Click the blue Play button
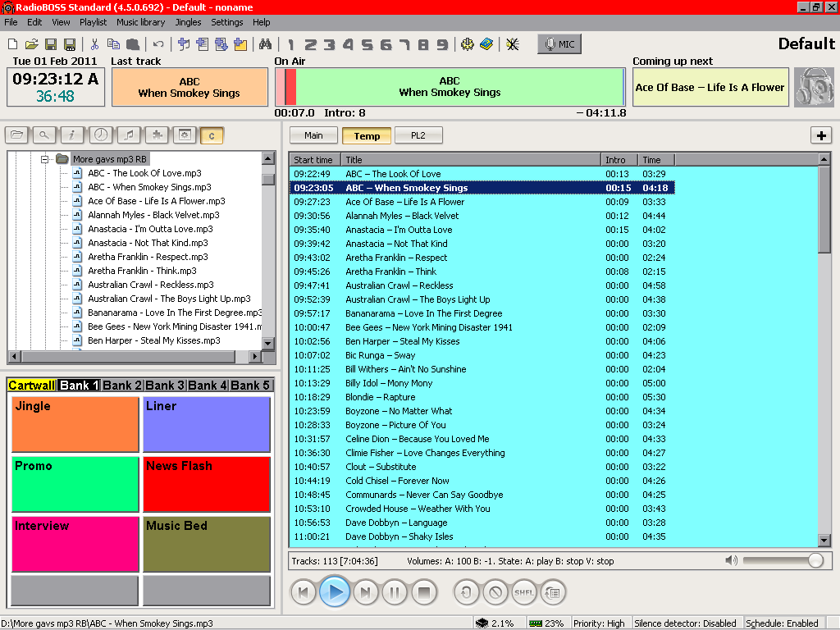The height and width of the screenshot is (630, 840). [x=335, y=592]
